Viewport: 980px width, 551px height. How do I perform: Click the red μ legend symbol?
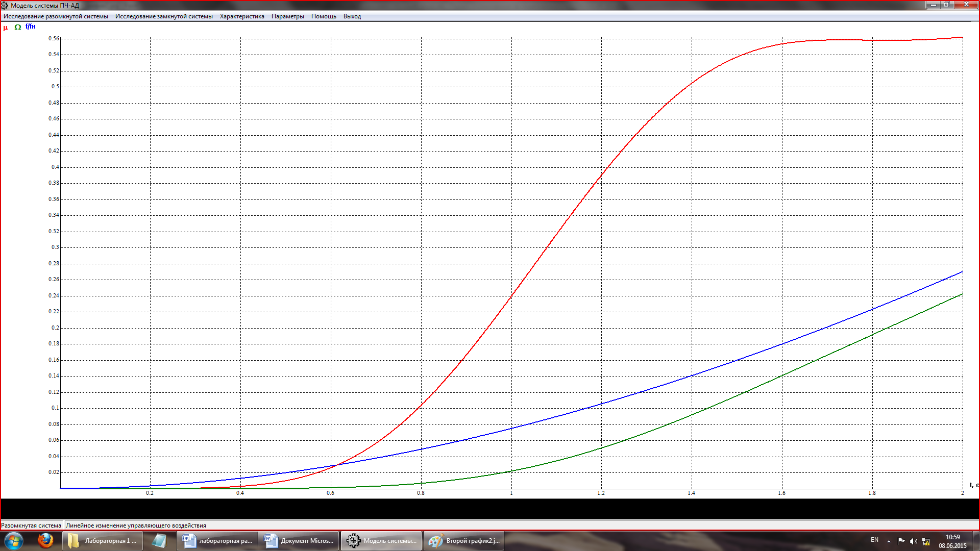point(6,28)
